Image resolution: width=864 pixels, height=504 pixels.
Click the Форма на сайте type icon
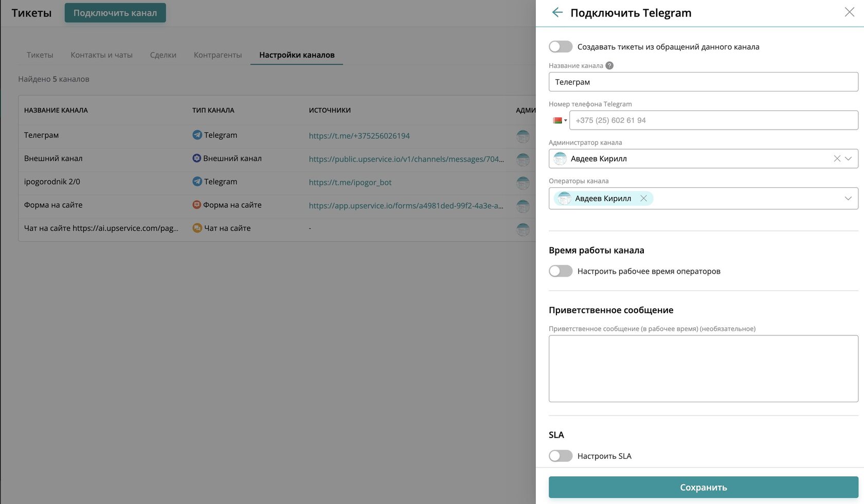196,205
